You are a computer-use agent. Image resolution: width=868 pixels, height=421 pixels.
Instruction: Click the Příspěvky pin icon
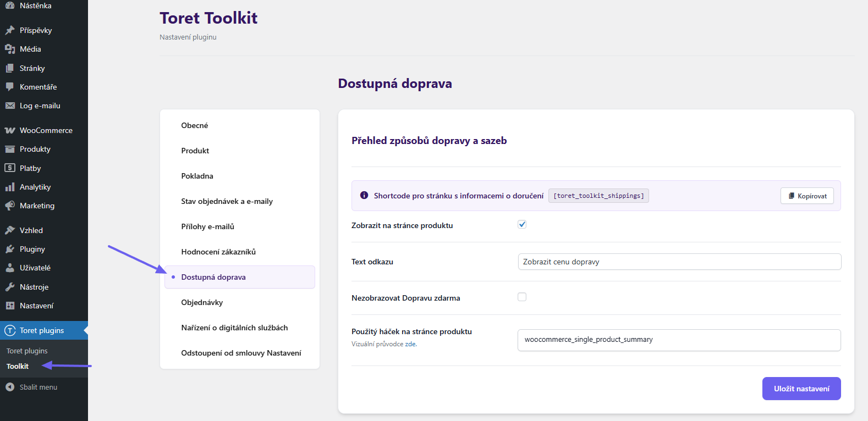pos(10,30)
